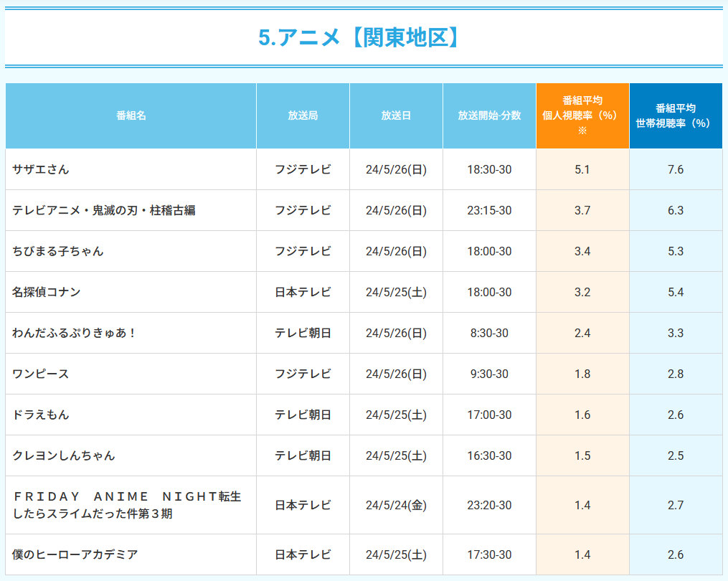Select the ちびまる子ちゃん program name
Image resolution: width=728 pixels, height=581 pixels.
click(x=58, y=251)
